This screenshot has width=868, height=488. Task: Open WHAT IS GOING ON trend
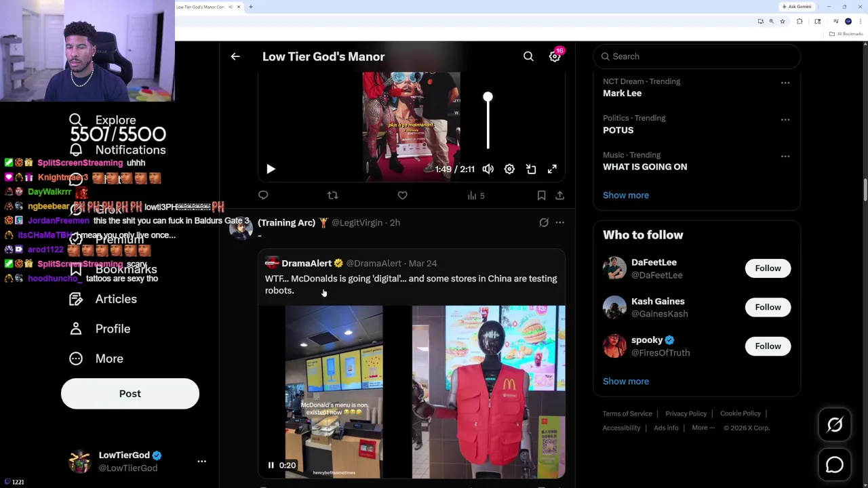[x=645, y=167]
